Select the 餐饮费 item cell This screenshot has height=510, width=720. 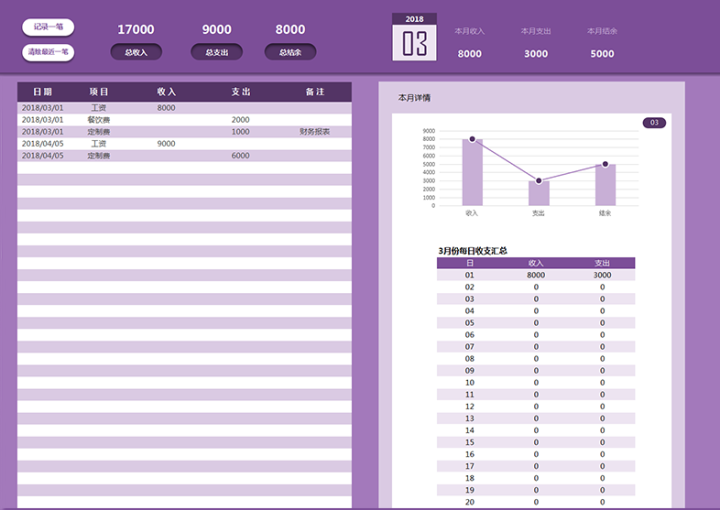(99, 119)
